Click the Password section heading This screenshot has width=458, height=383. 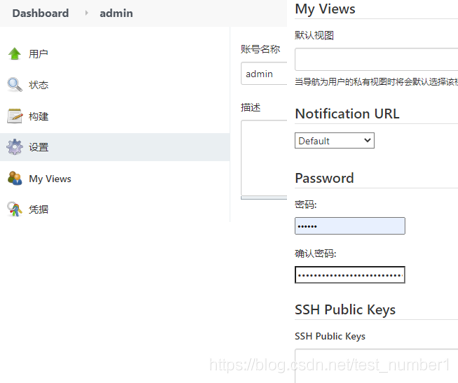pyautogui.click(x=324, y=178)
